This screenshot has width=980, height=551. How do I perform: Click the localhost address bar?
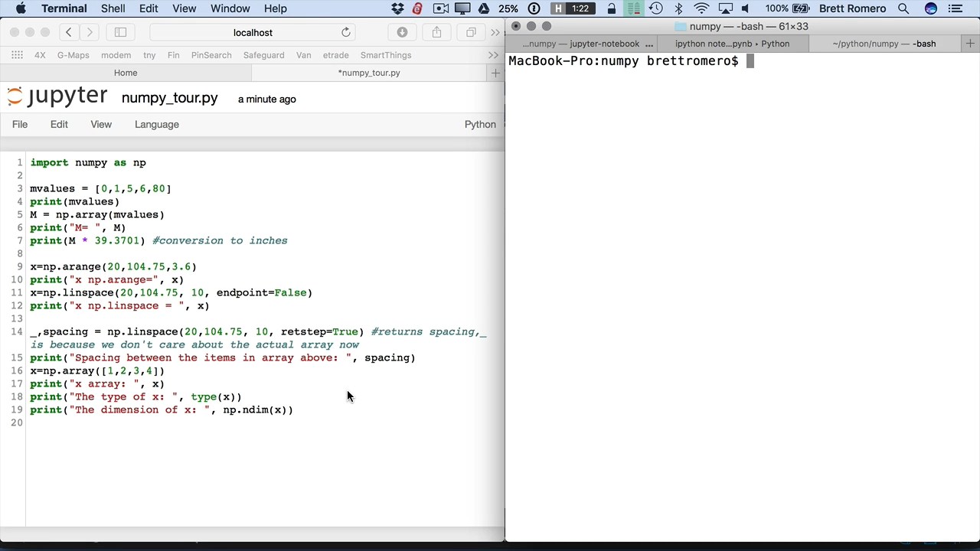click(x=253, y=32)
